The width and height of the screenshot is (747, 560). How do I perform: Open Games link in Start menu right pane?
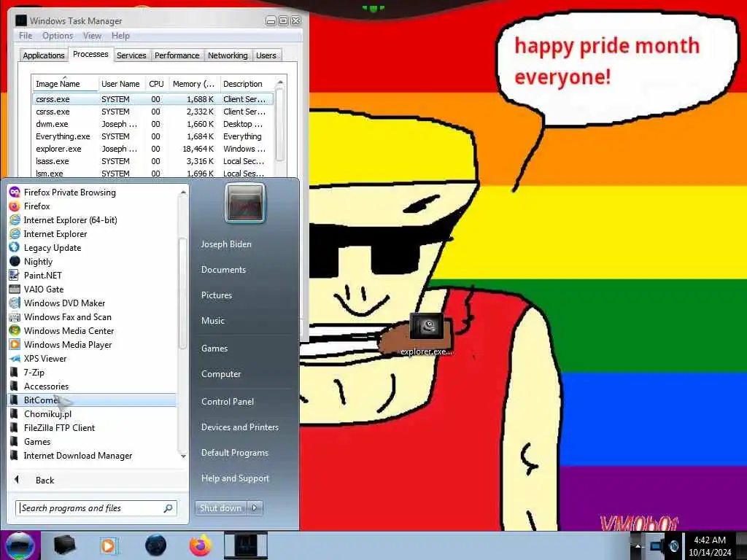(214, 349)
